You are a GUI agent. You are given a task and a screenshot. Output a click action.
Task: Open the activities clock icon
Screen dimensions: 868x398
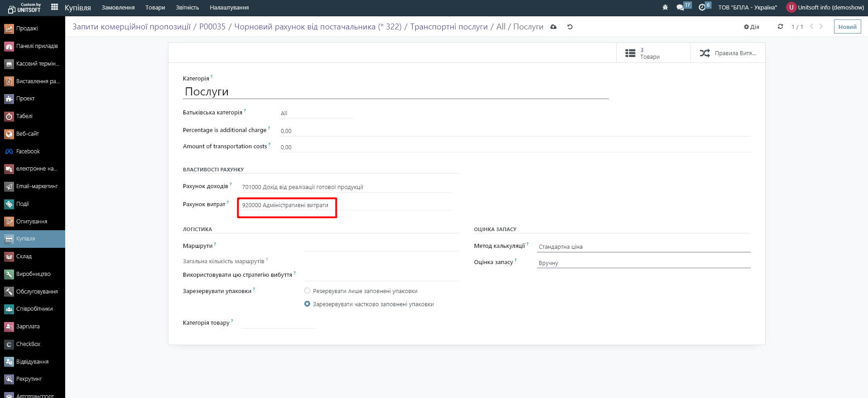coord(702,8)
